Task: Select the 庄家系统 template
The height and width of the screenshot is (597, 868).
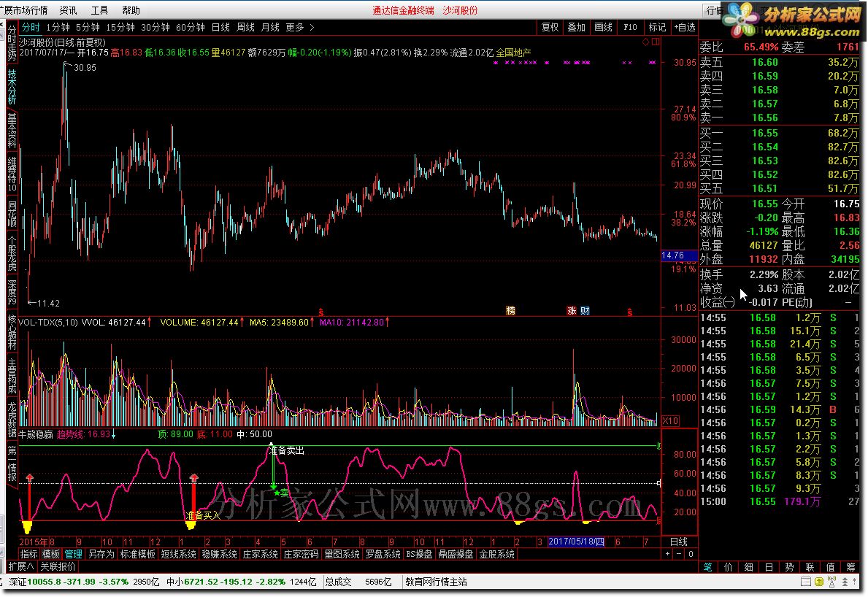Action: click(x=261, y=554)
